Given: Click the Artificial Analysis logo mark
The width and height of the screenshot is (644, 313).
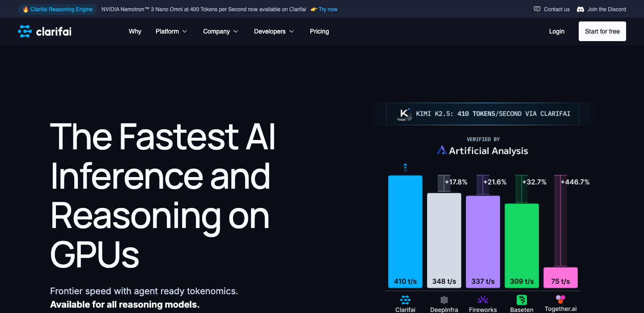Looking at the screenshot, I should (442, 150).
